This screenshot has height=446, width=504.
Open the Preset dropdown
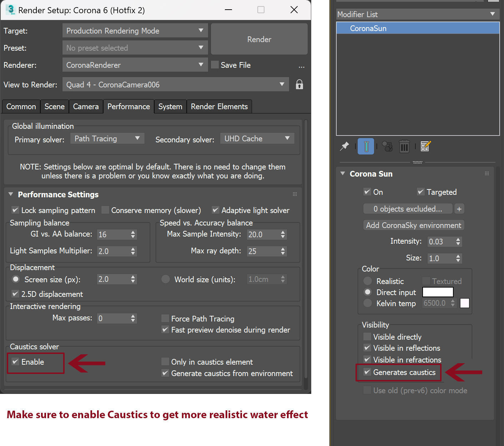click(x=135, y=48)
